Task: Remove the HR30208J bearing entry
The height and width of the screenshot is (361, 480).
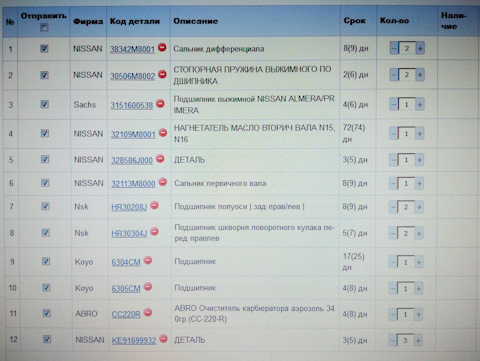Action: click(x=154, y=205)
